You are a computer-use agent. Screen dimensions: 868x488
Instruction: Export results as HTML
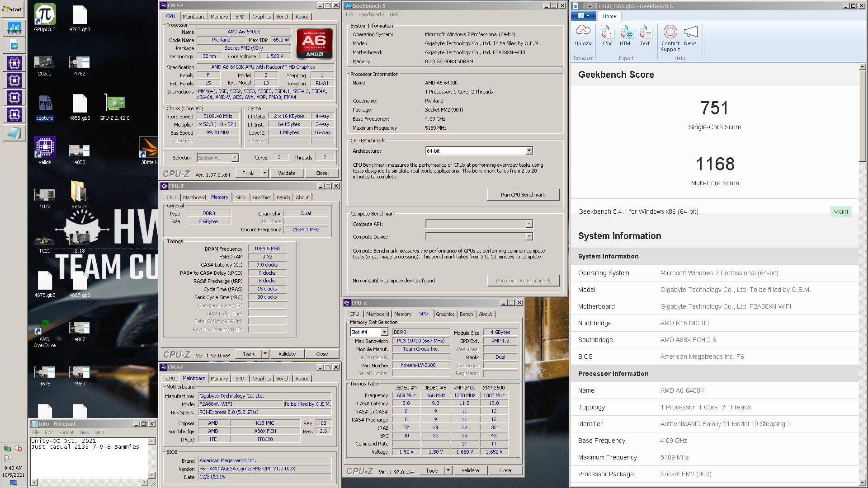click(x=626, y=36)
